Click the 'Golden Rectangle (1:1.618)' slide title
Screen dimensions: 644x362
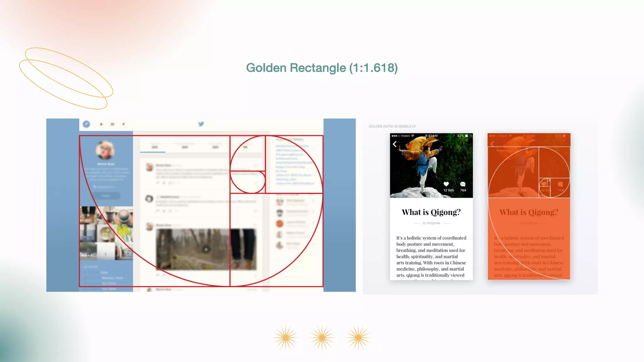(x=322, y=68)
